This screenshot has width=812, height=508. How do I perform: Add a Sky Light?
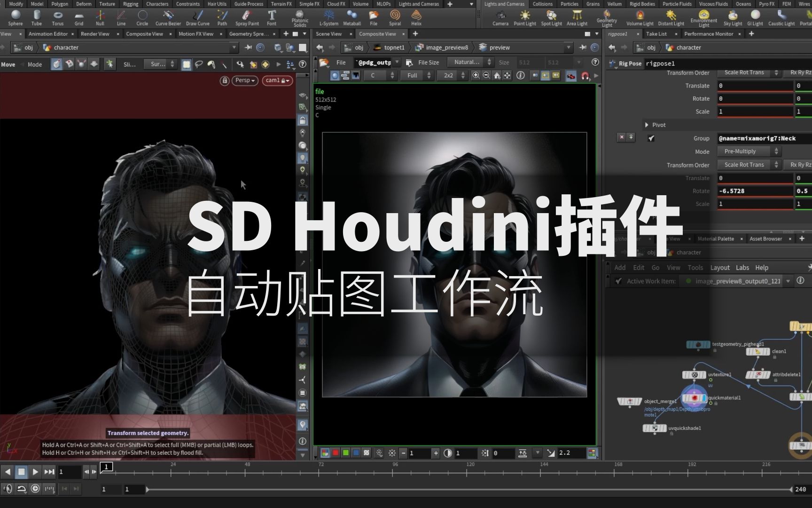(733, 18)
